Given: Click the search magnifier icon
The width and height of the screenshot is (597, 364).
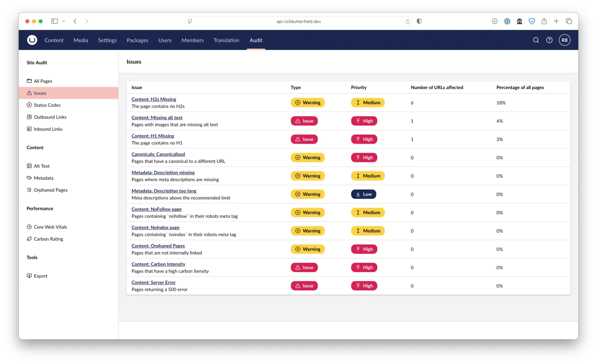Looking at the screenshot, I should [536, 40].
